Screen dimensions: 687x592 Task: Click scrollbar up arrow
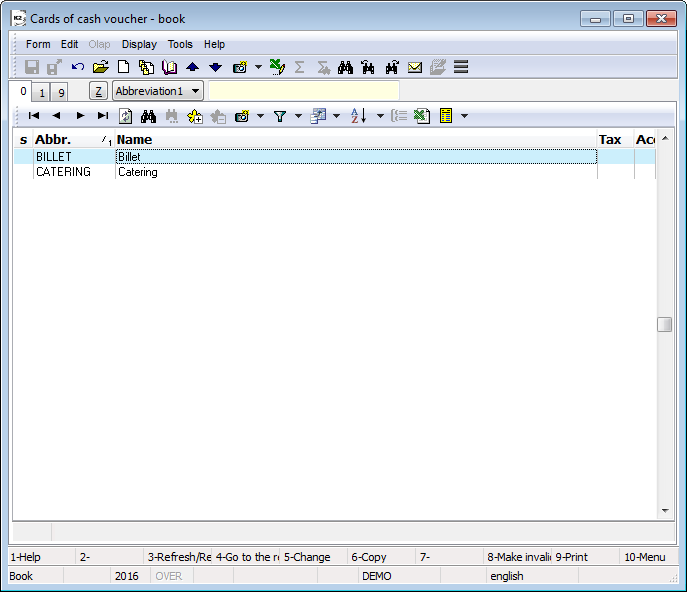tap(665, 138)
